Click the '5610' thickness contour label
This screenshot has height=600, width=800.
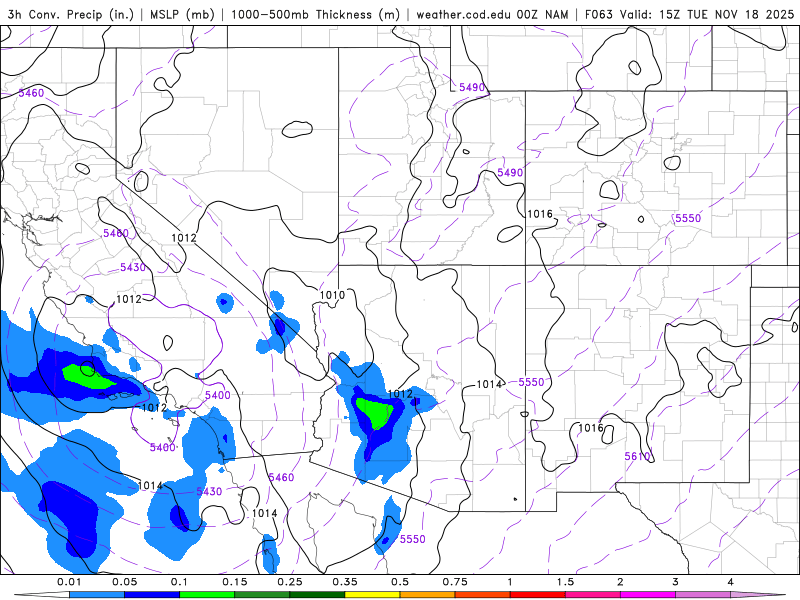pos(637,456)
